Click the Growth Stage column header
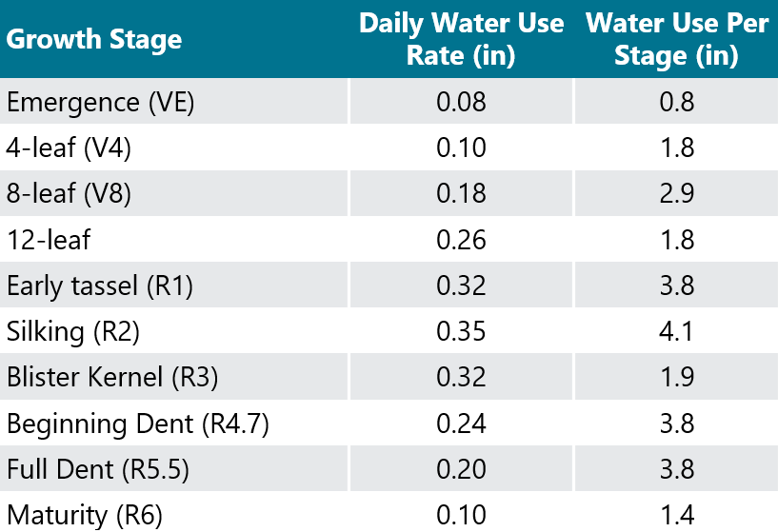Screen dimensions: 778x532 [x=94, y=40]
